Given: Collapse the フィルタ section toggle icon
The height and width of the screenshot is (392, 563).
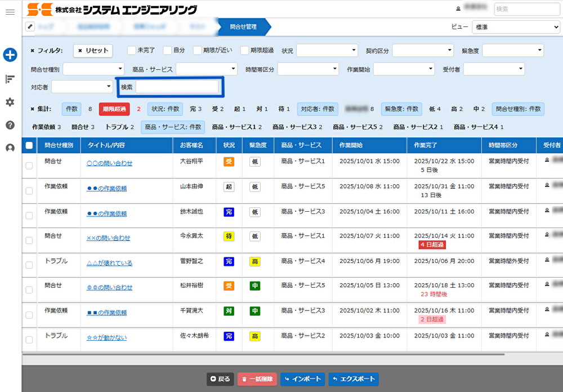Looking at the screenshot, I should pos(33,51).
